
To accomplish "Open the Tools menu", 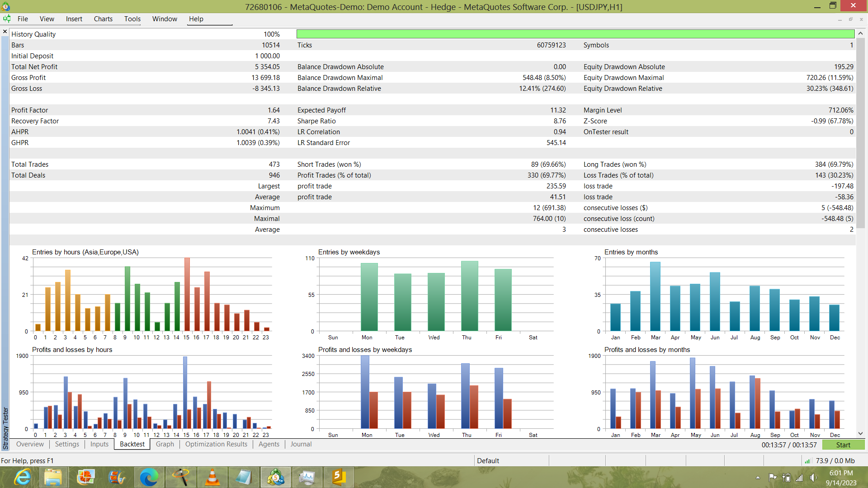I will click(x=132, y=19).
